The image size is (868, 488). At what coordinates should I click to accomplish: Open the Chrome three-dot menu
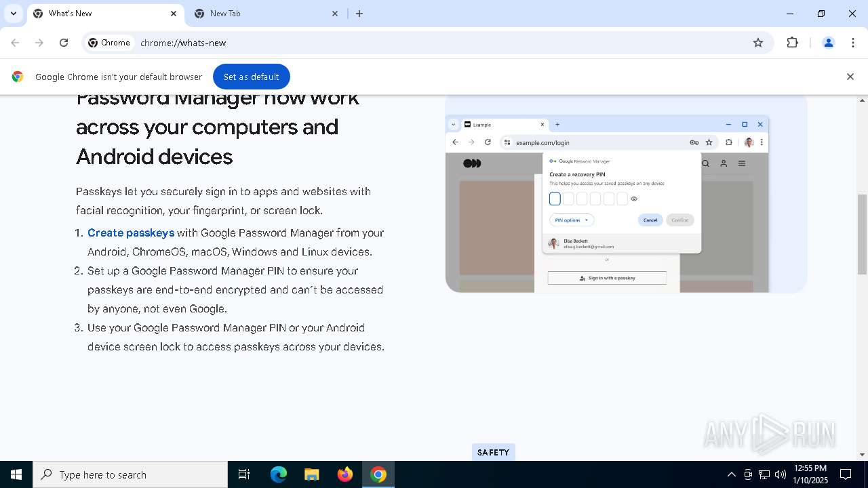853,43
